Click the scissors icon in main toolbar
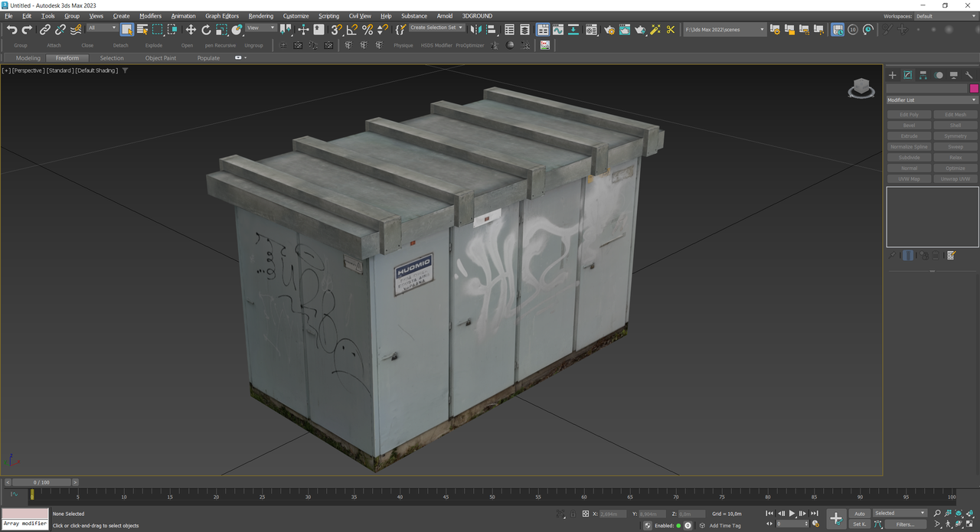 pos(671,30)
